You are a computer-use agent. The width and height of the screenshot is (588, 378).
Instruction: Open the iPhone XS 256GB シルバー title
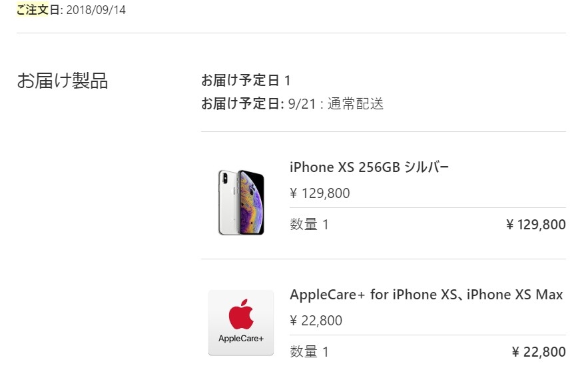click(369, 167)
